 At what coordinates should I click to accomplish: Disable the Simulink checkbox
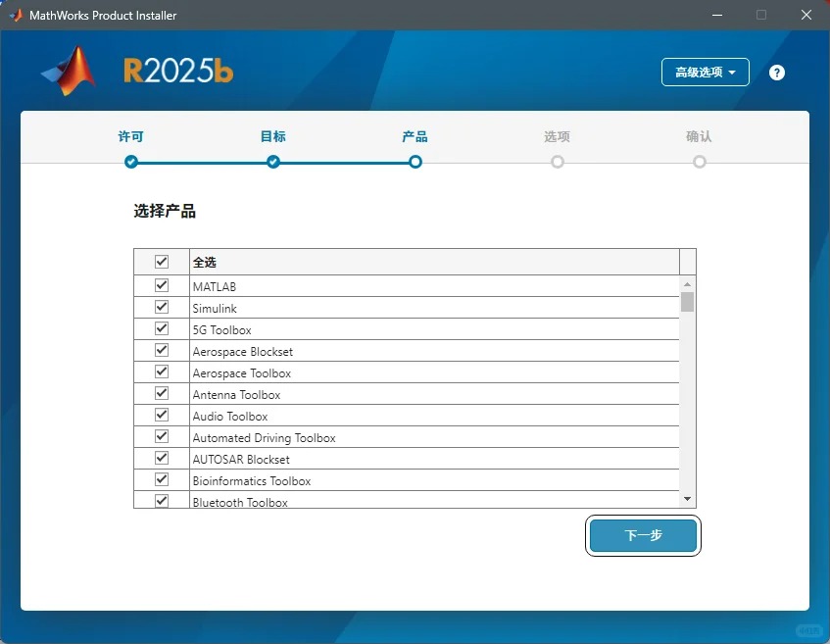coord(162,306)
